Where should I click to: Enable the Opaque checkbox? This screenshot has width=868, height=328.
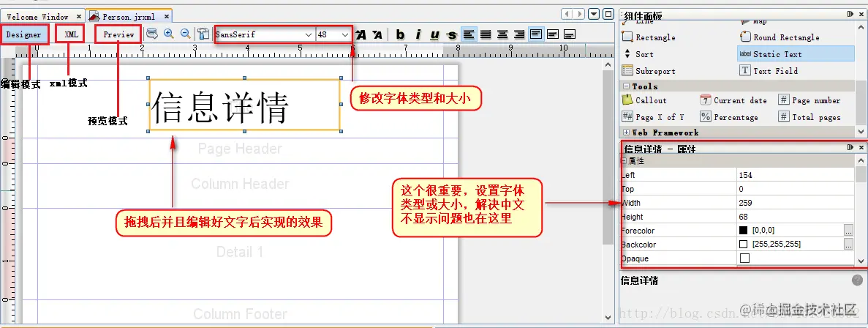coord(744,258)
